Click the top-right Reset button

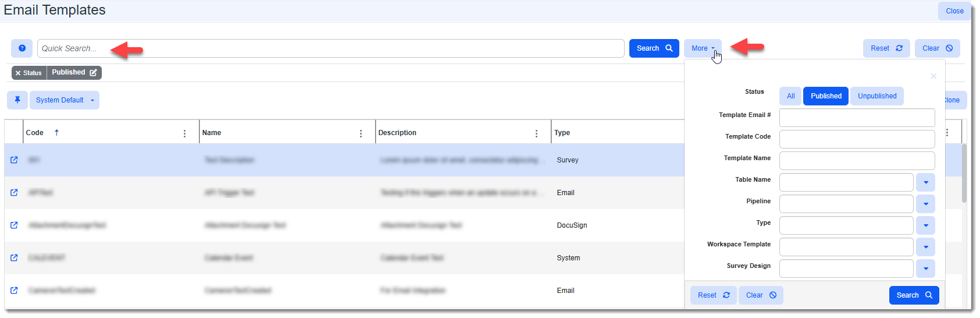click(886, 48)
